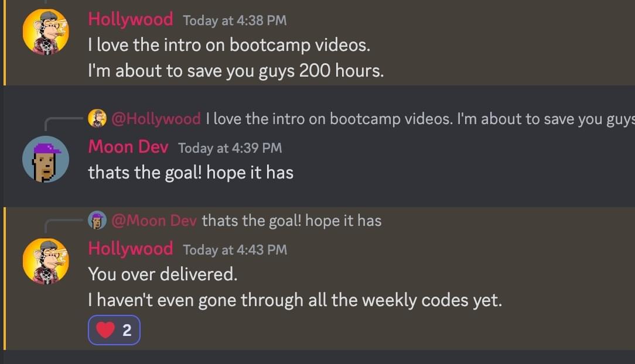The height and width of the screenshot is (364, 635).
Task: Open Hollywood's avatar on the 4:38 PM message
Action: coord(46,32)
